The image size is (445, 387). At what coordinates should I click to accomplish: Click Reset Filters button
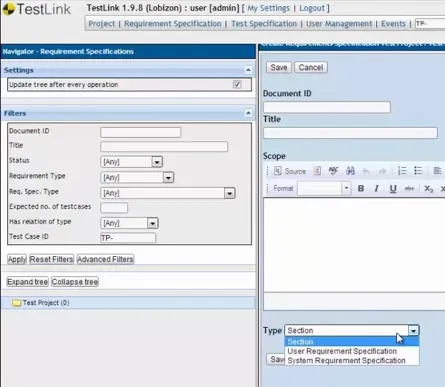click(51, 259)
